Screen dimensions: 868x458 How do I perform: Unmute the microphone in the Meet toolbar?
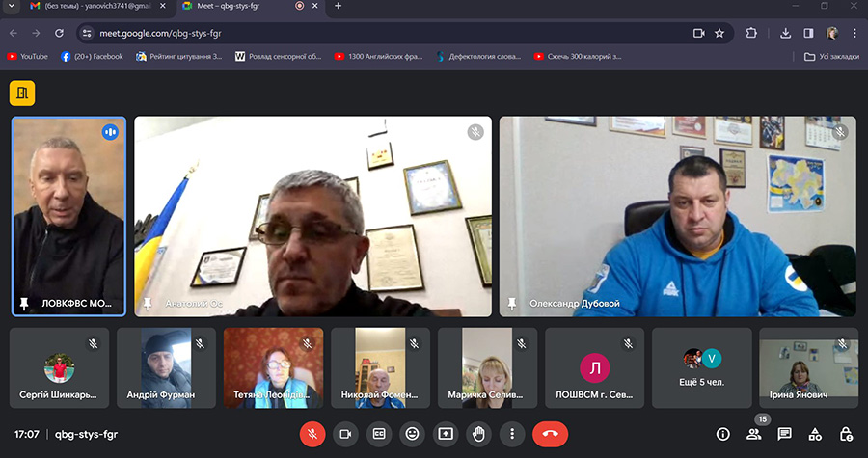[312, 434]
